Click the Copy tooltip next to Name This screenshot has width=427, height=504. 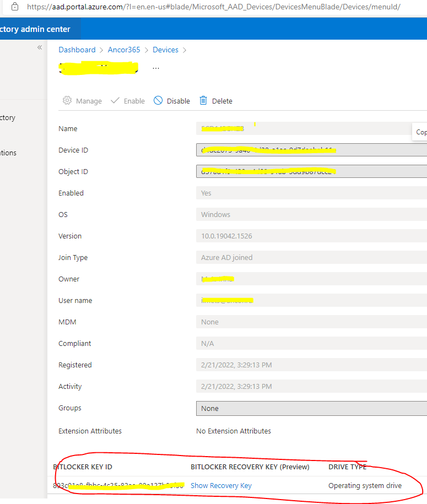[420, 132]
